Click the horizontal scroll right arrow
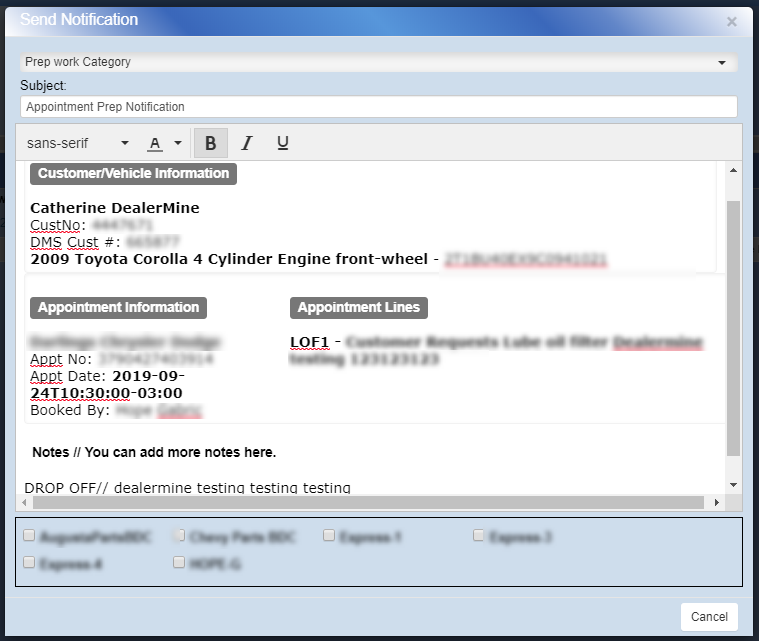This screenshot has width=759, height=641. tap(715, 501)
